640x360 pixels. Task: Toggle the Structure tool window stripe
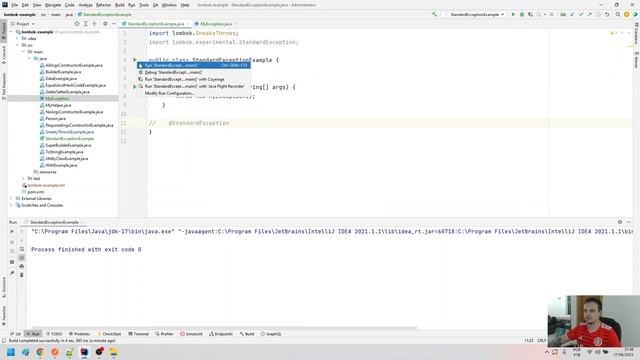coord(4,287)
